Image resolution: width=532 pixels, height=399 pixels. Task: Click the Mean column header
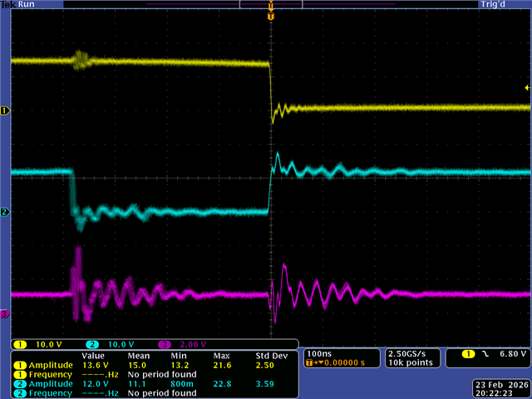(139, 356)
